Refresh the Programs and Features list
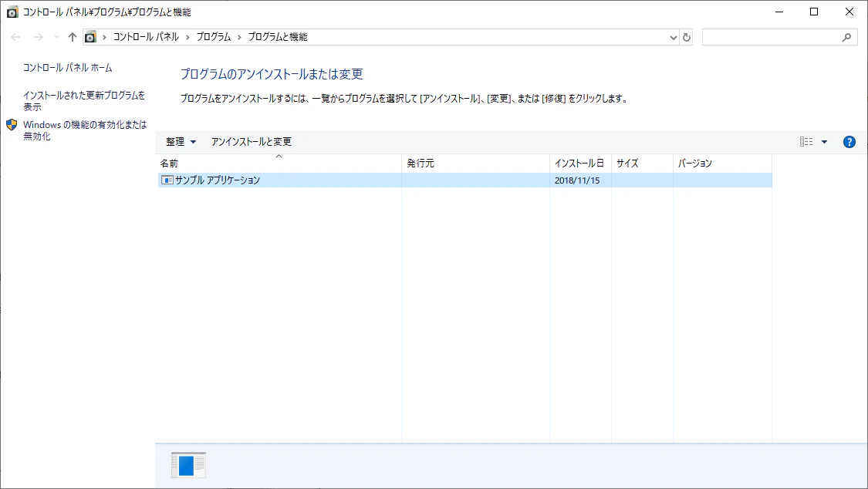This screenshot has height=489, width=868. [687, 37]
